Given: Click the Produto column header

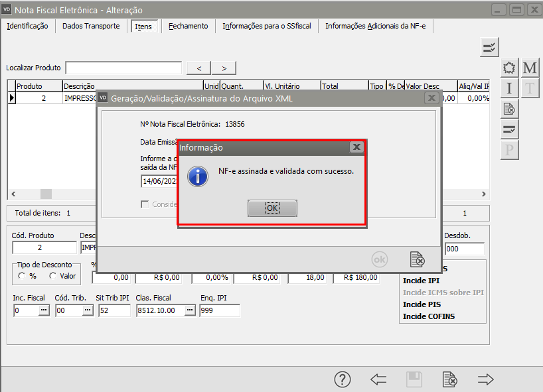Looking at the screenshot, I should pos(39,86).
